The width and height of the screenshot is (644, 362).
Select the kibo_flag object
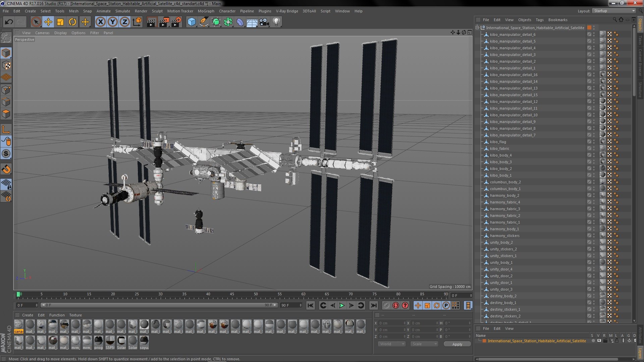pos(498,142)
